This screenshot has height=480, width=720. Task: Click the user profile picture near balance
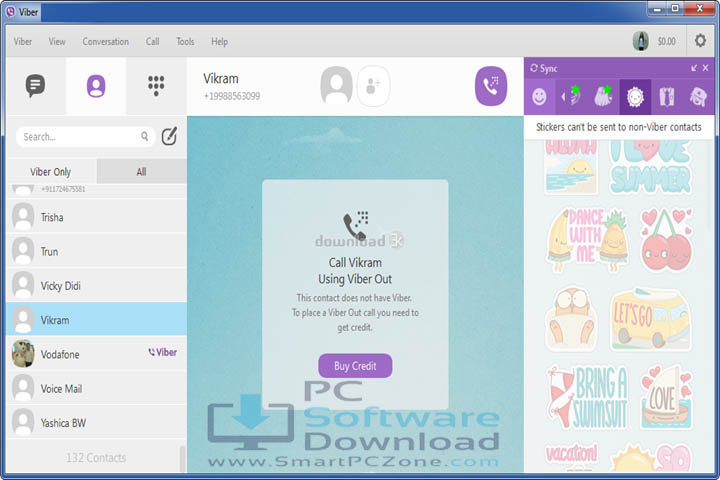(x=641, y=41)
